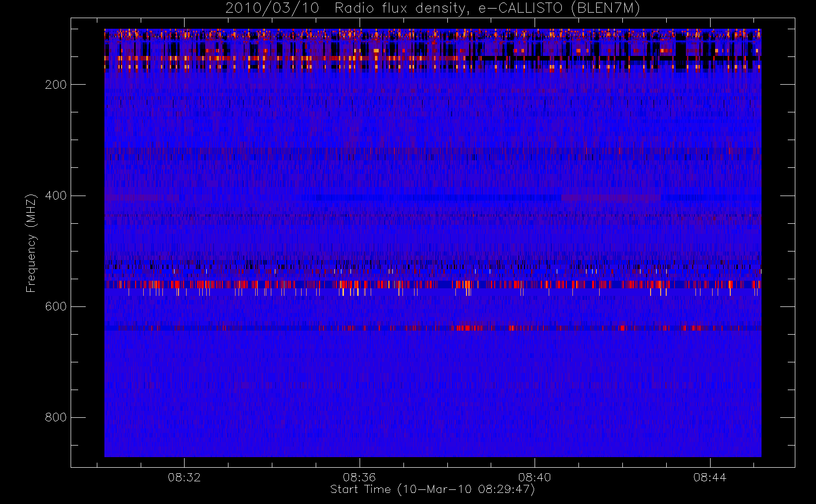Image resolution: width=816 pixels, height=504 pixels.
Task: Click the 08:32 time tick label
Action: [x=184, y=477]
